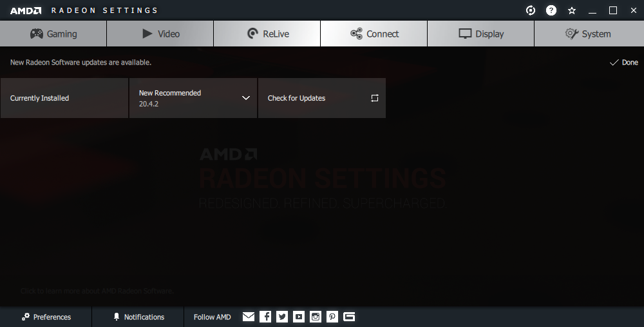Click the Radeon update notification icon
This screenshot has width=644, height=327.
click(531, 10)
